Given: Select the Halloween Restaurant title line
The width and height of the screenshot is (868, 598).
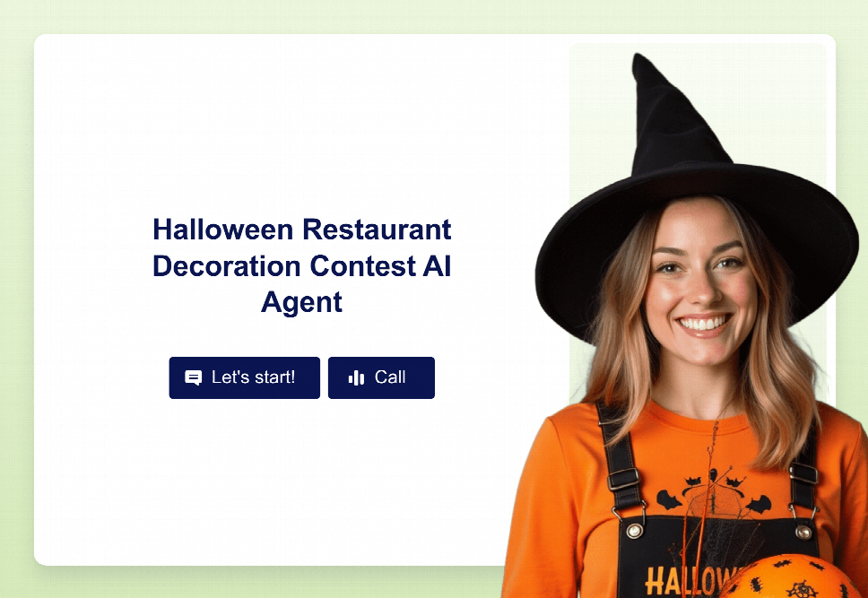Looking at the screenshot, I should [x=301, y=230].
